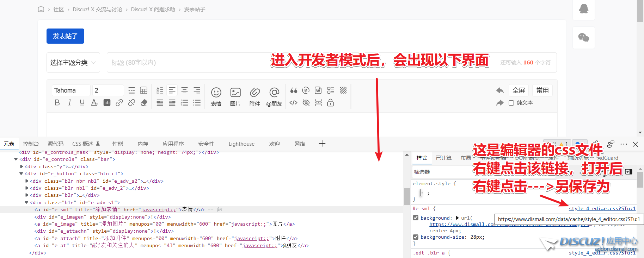Insert a hyperlink with the link icon
Screen dimensions: 644x258
119,103
